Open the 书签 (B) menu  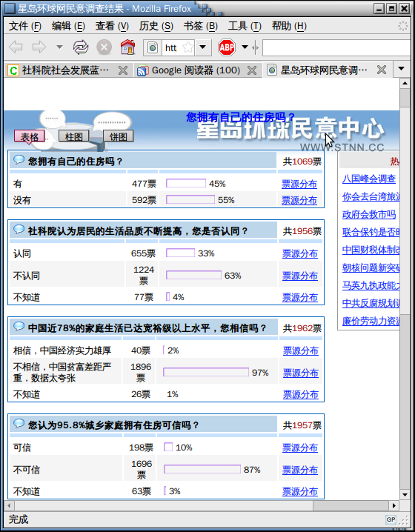pos(201,26)
